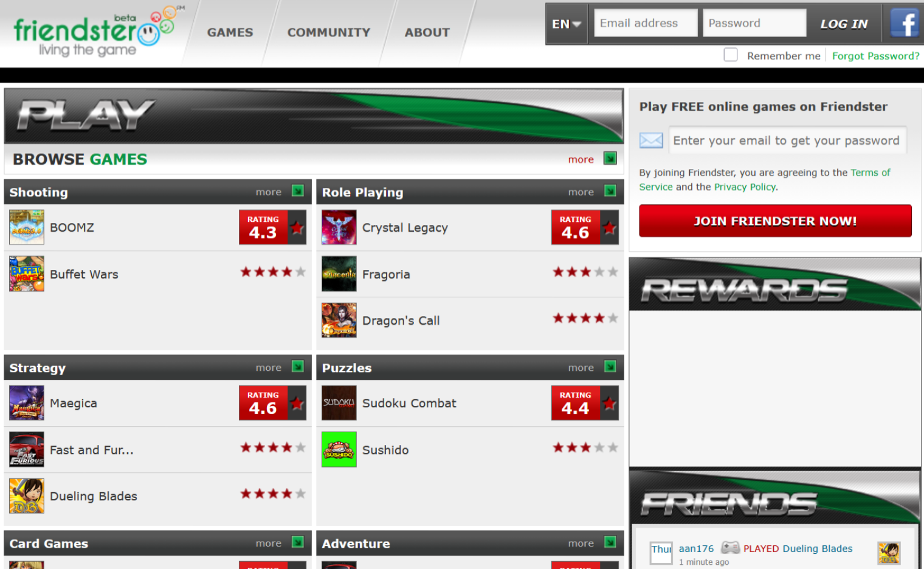Screen dimensions: 924x569
Task: Click more link in Shooting section
Action: coord(269,191)
